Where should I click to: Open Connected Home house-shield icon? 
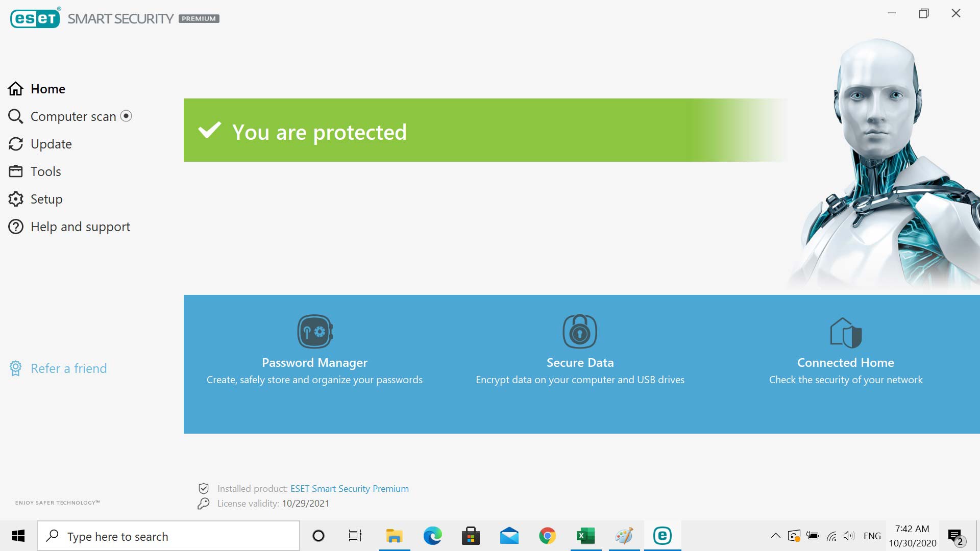(x=846, y=333)
